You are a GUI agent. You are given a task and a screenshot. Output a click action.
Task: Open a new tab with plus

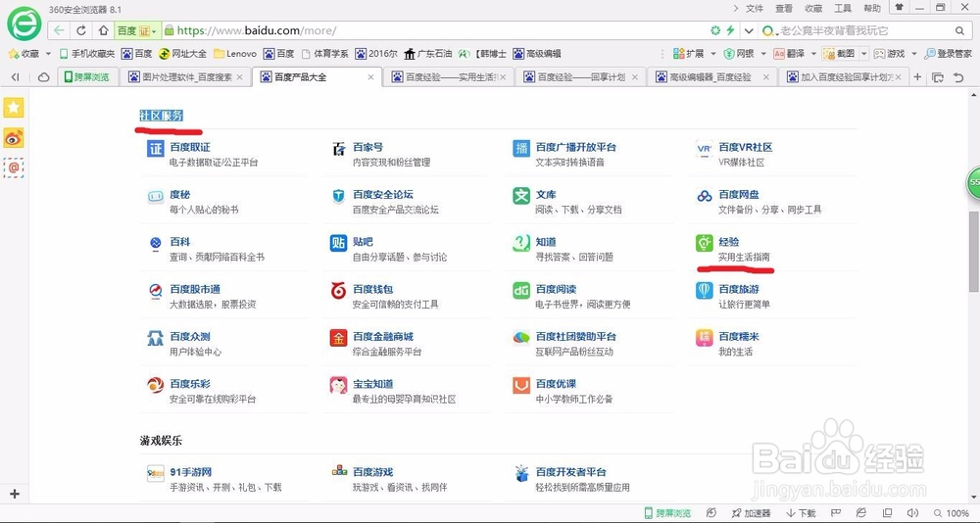coord(917,76)
